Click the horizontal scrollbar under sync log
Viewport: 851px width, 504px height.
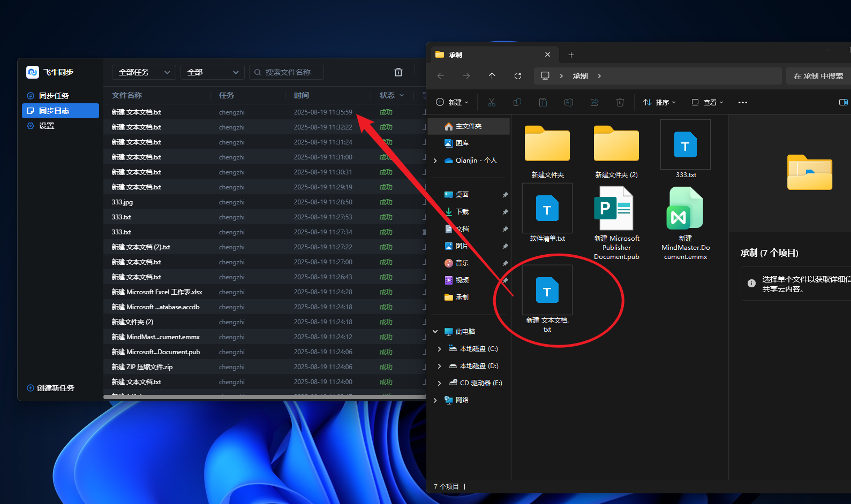click(262, 397)
